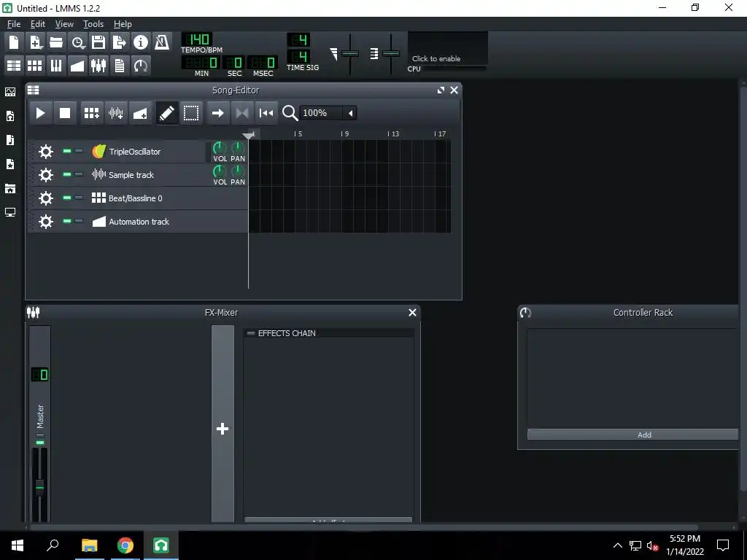Toggle auto-scrolling arrow in the Song-Editor

point(217,113)
